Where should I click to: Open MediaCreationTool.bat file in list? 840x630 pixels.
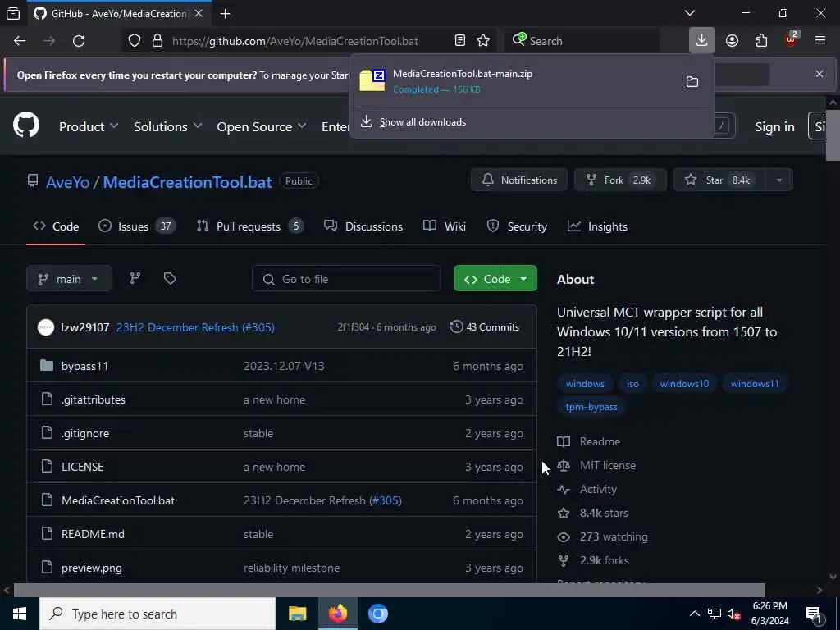[x=118, y=500]
